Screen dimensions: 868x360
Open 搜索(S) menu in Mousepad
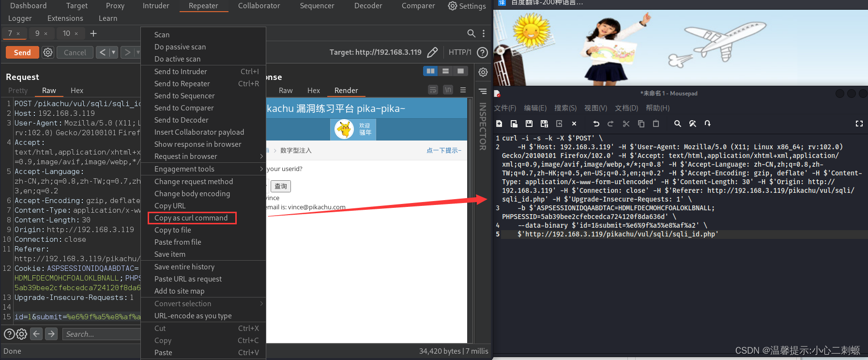pyautogui.click(x=565, y=108)
